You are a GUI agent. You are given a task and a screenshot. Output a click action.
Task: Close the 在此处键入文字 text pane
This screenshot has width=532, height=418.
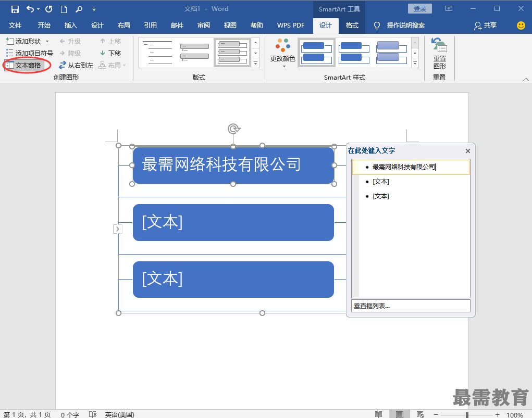pos(467,151)
